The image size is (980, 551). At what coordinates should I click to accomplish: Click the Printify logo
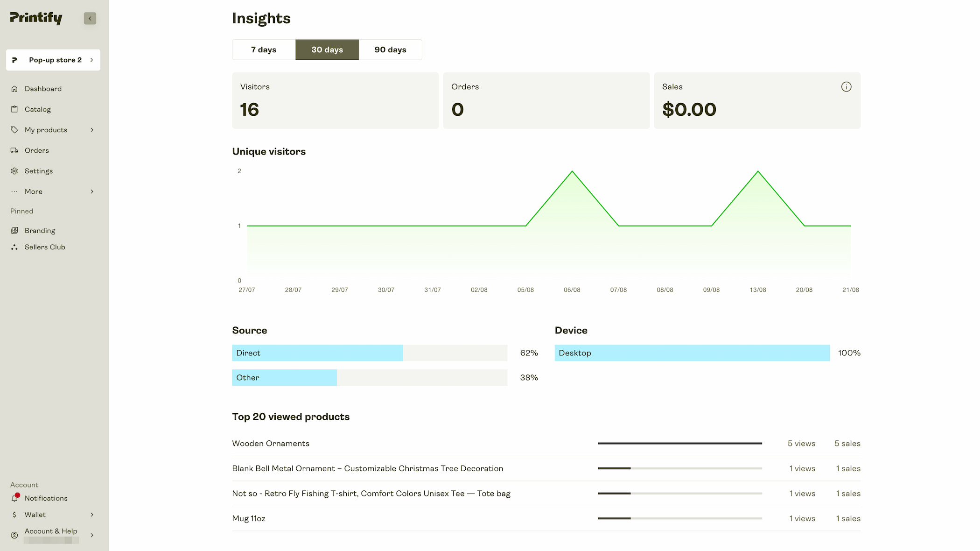(x=36, y=18)
